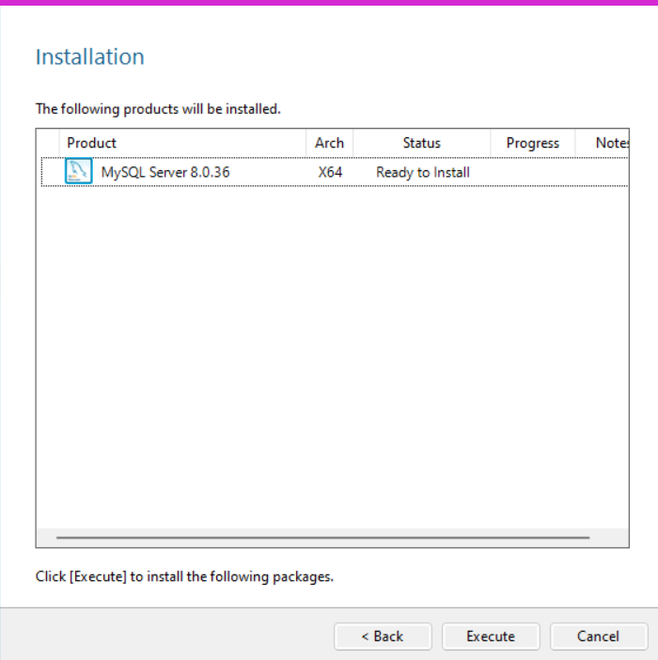
Task: Click the Progress column header
Action: [x=533, y=143]
